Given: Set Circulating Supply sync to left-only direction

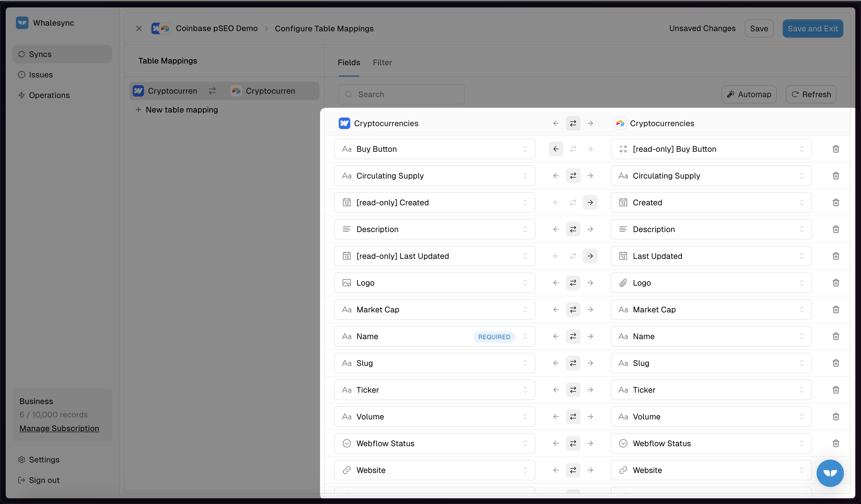Looking at the screenshot, I should tap(556, 176).
